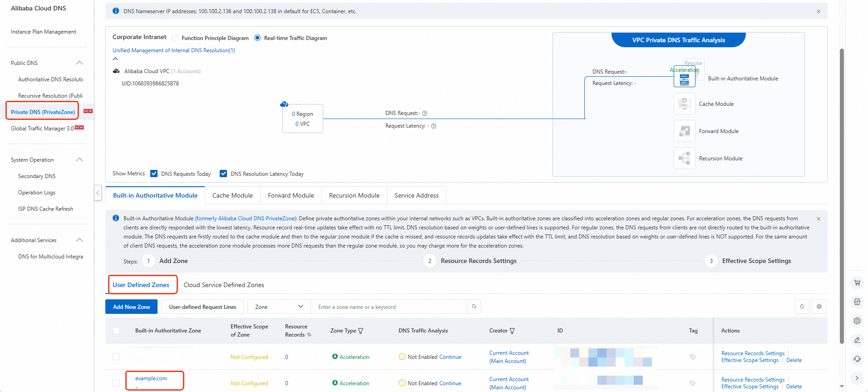Open the Unified Management of Internal DNS Resolution link

[x=174, y=50]
